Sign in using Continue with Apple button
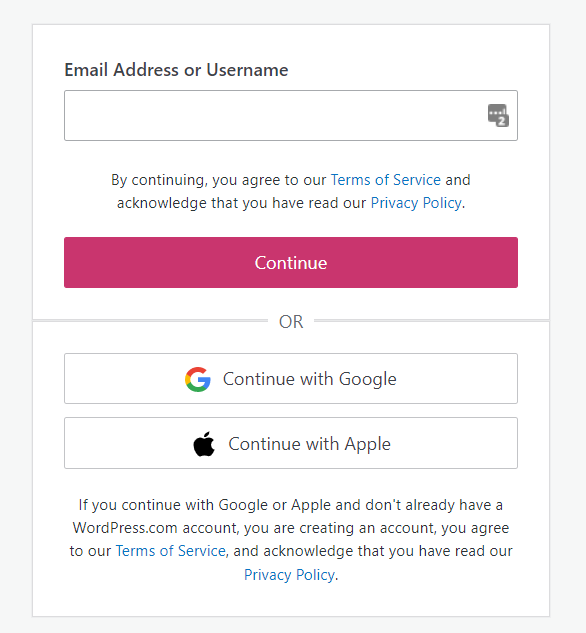Screen dimensions: 586x633 pyautogui.click(x=291, y=443)
